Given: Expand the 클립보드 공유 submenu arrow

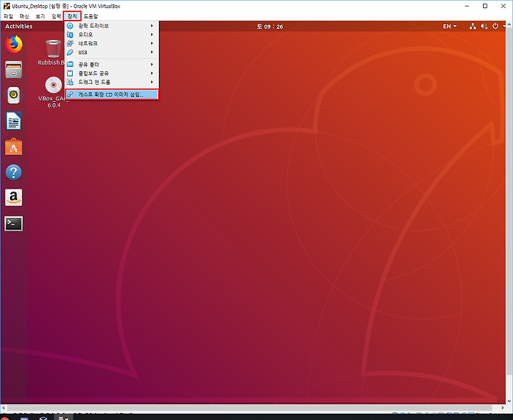Looking at the screenshot, I should point(152,73).
